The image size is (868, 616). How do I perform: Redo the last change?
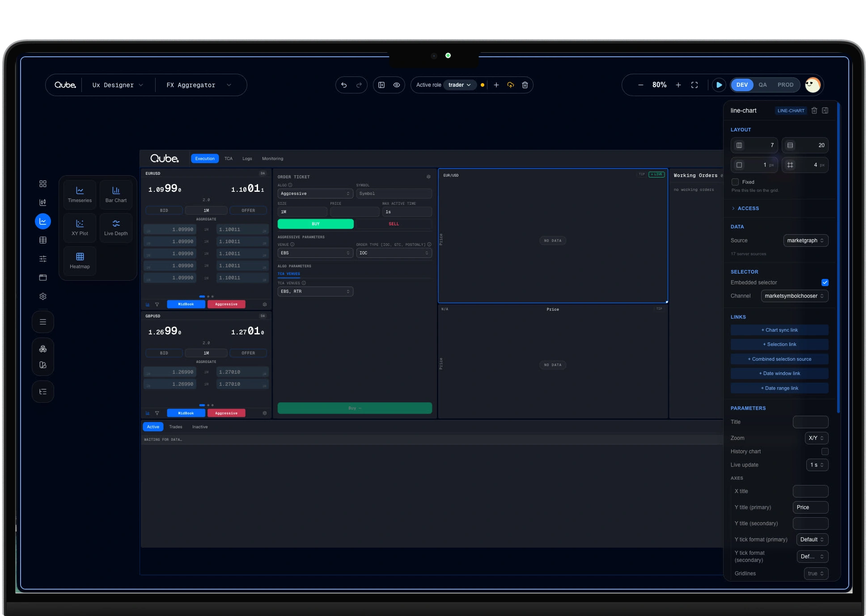359,85
